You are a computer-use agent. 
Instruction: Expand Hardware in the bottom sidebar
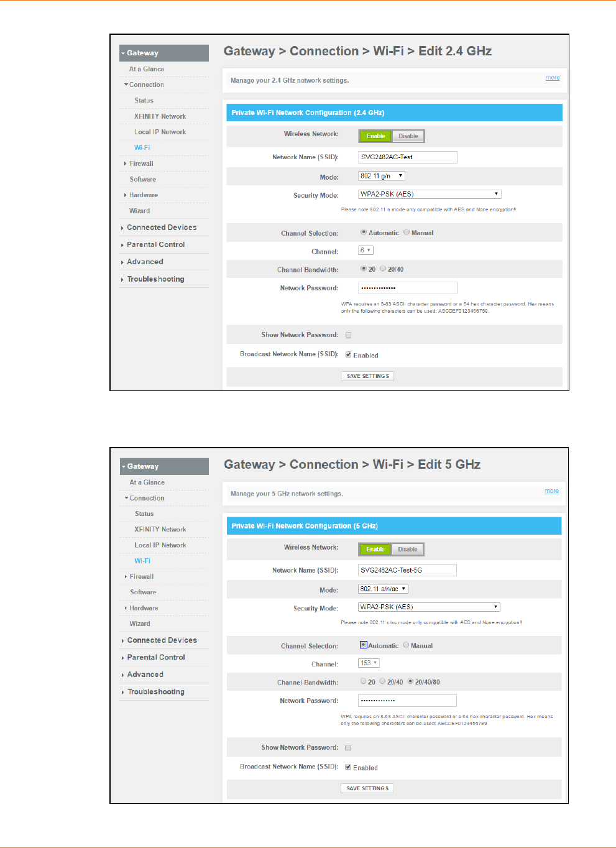(x=142, y=608)
